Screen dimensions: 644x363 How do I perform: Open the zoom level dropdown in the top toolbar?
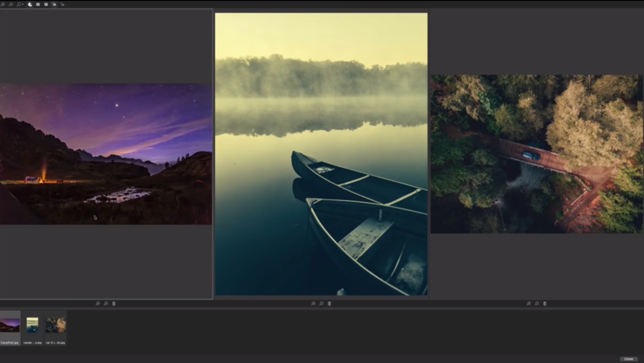click(20, 4)
